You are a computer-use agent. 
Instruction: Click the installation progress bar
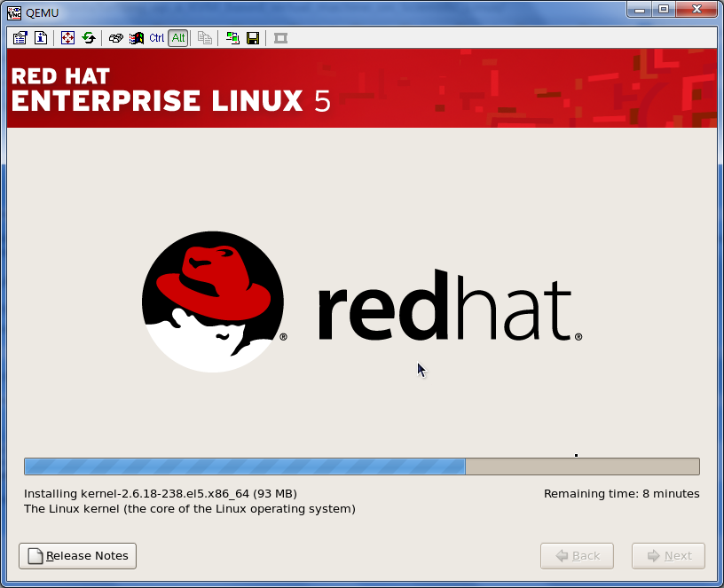point(362,466)
